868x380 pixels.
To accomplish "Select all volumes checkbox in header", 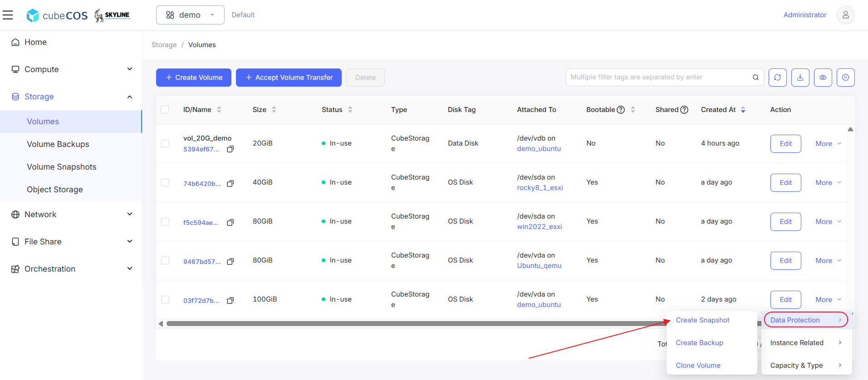I will point(165,110).
